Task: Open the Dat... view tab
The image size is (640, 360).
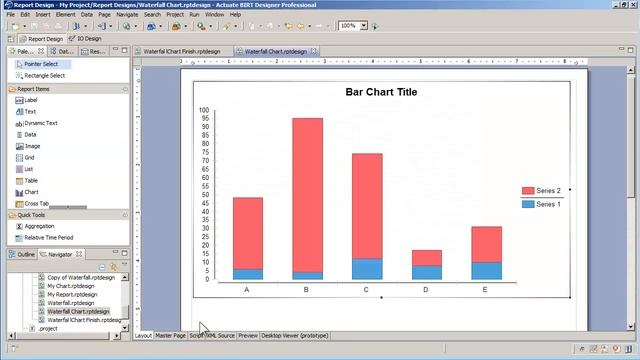Action: pos(62,51)
